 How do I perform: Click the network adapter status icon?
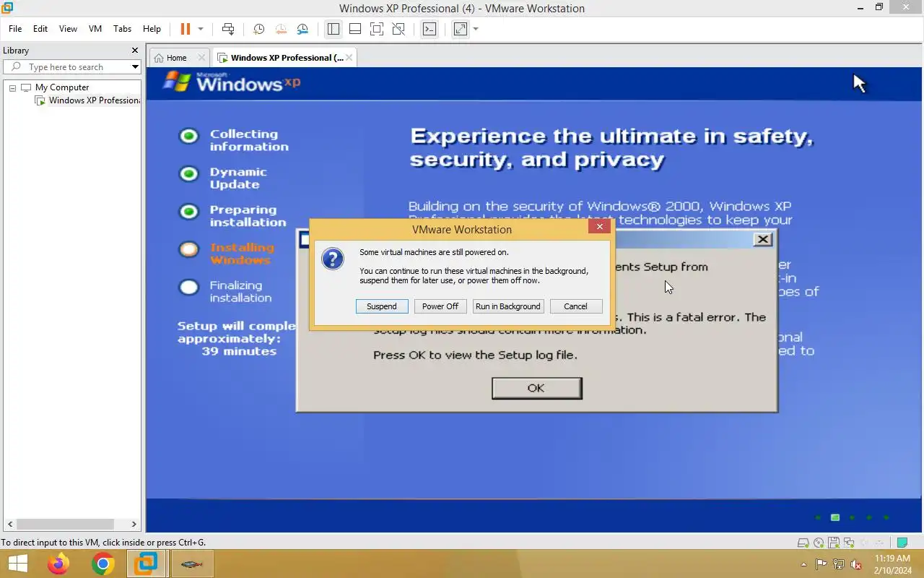click(849, 543)
